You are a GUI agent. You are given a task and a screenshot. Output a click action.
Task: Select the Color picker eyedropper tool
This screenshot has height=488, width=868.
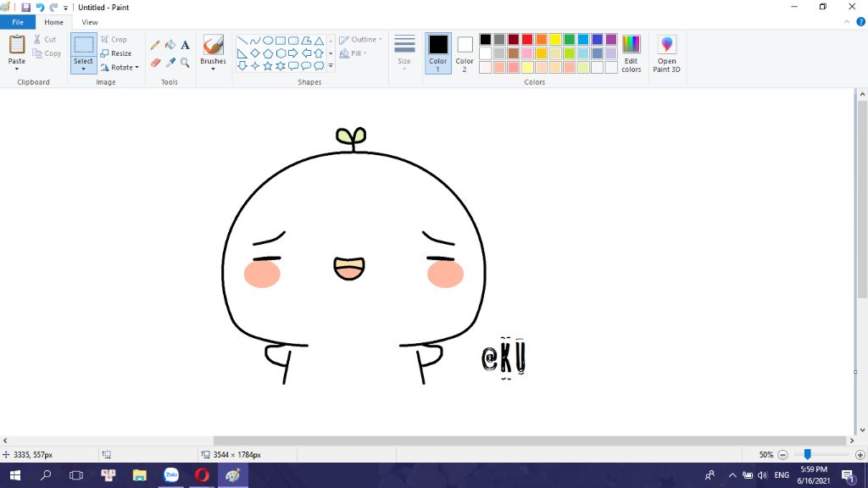(170, 63)
